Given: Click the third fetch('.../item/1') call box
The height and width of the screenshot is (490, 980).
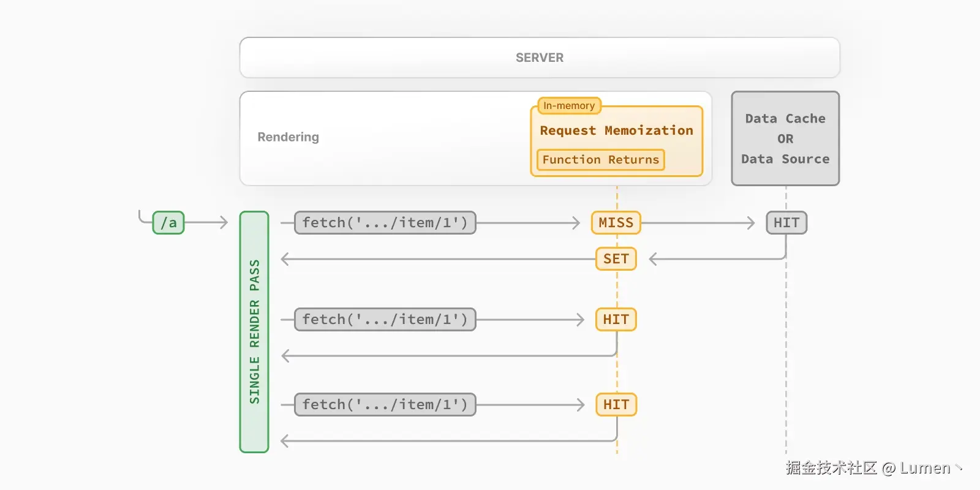Looking at the screenshot, I should click(x=385, y=405).
